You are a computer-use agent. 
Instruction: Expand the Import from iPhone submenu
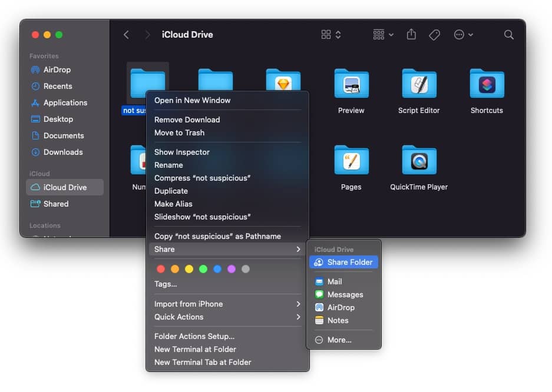point(227,304)
